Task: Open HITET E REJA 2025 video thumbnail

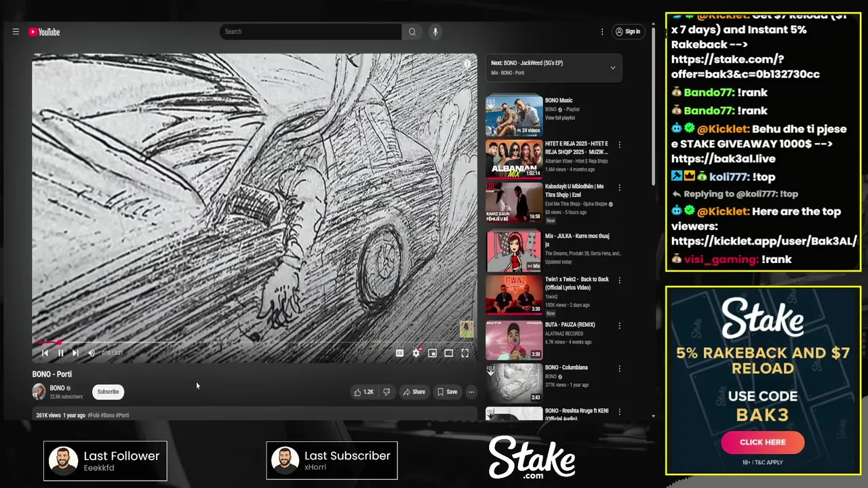Action: tap(514, 159)
